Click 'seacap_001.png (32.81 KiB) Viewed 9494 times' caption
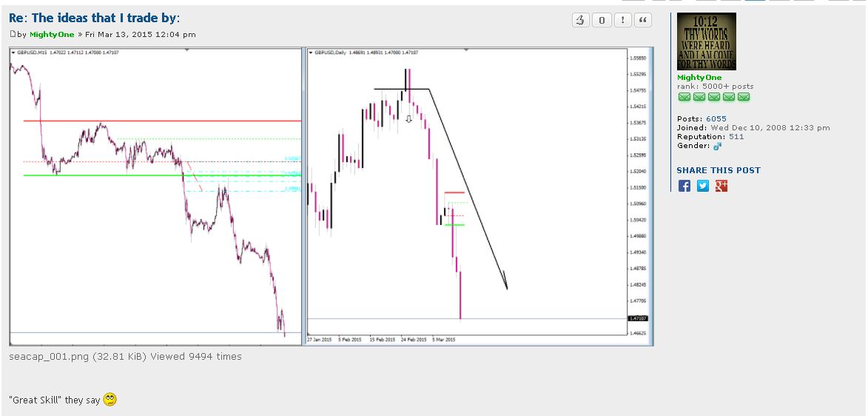Image resolution: width=868 pixels, height=416 pixels. (125, 356)
